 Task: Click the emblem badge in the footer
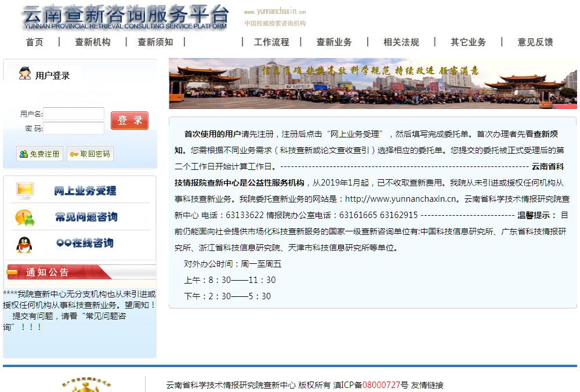click(87, 385)
